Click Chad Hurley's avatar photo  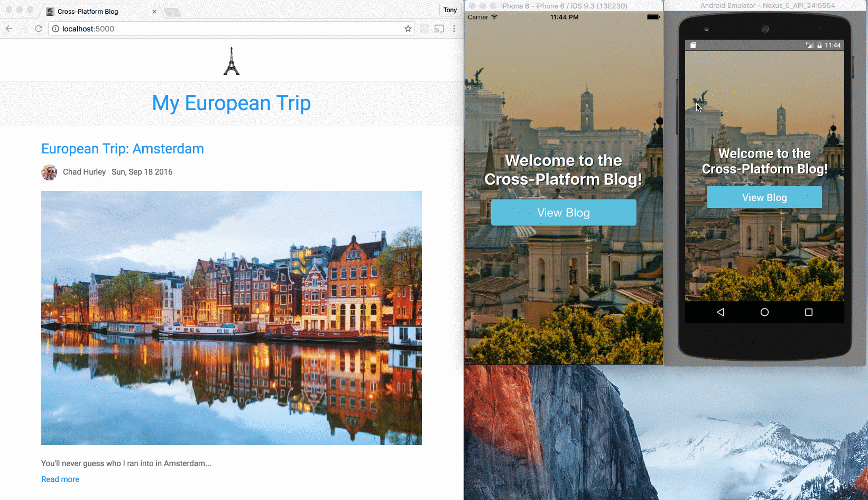49,172
